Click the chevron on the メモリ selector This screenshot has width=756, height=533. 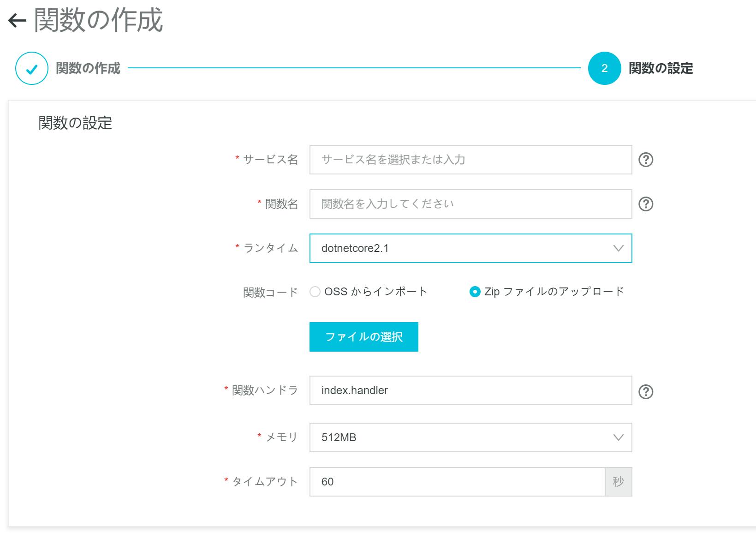pos(618,437)
